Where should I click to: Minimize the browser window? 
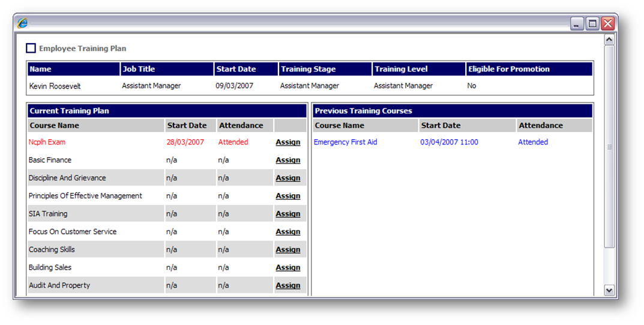577,23
